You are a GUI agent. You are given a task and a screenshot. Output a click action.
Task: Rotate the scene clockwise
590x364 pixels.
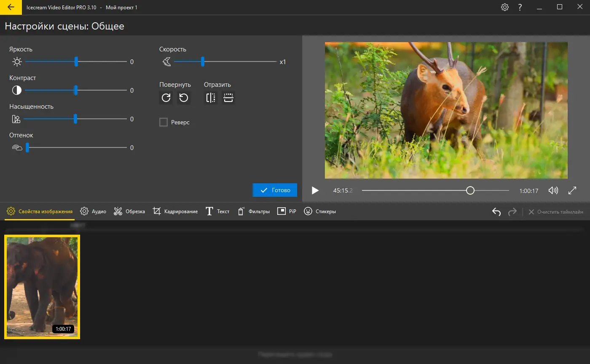[166, 98]
